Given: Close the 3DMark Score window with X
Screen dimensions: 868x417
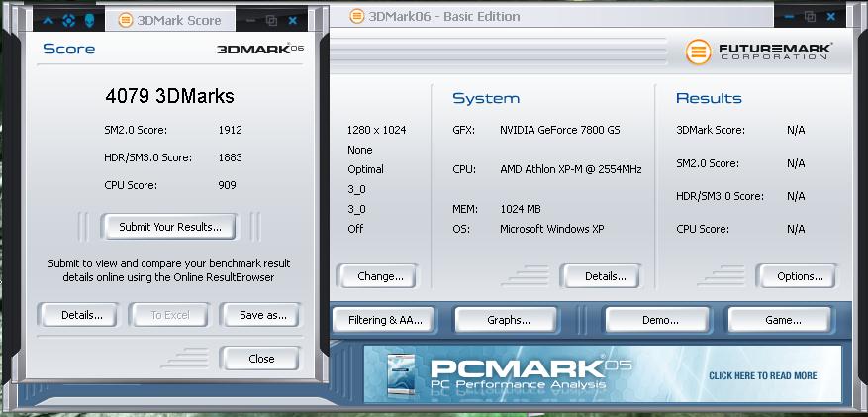Looking at the screenshot, I should pos(293,21).
